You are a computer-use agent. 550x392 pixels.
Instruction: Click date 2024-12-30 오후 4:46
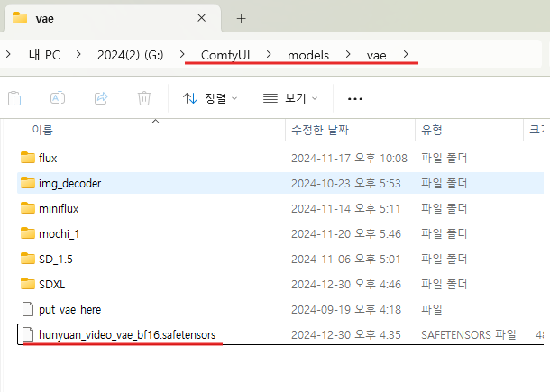coord(346,285)
